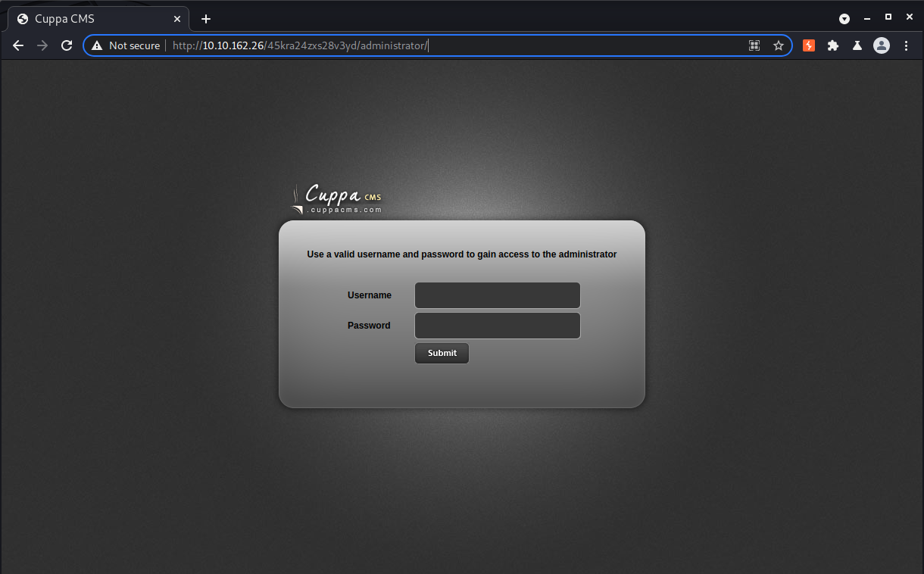Open the Extensions puzzle icon
This screenshot has height=574, width=924.
click(x=833, y=45)
